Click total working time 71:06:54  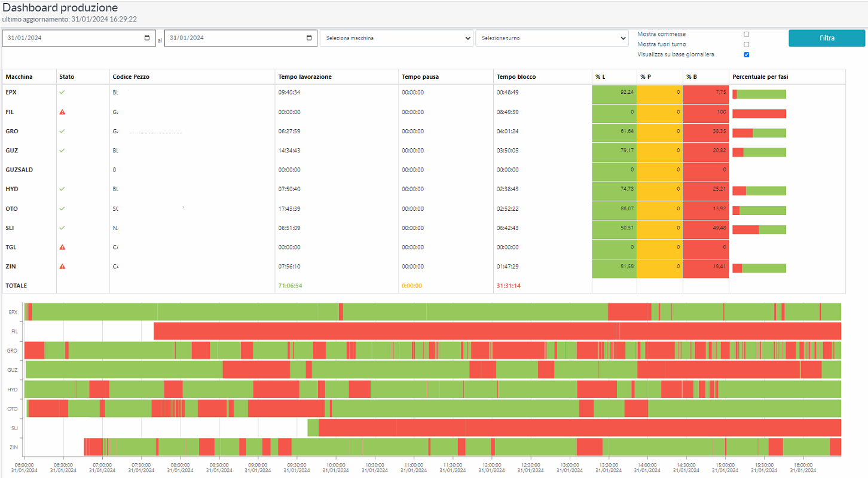pyautogui.click(x=290, y=286)
